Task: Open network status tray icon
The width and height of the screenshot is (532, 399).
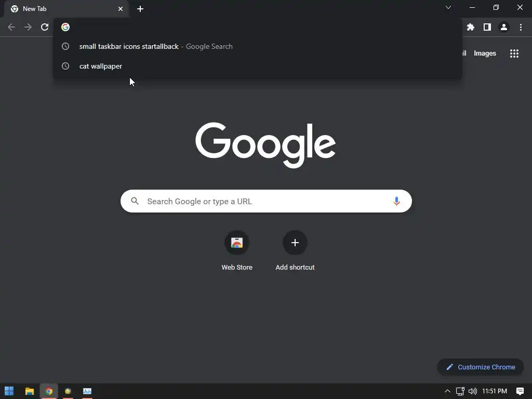Action: pos(460,391)
